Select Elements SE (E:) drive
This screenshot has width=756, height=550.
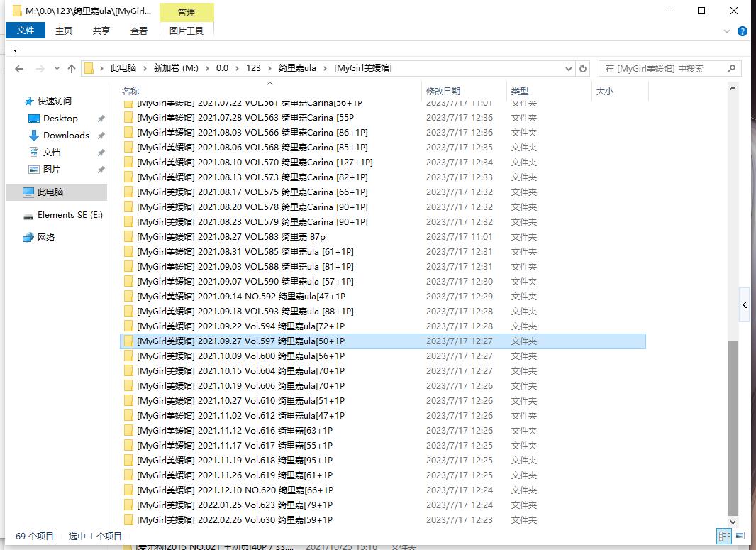pos(70,215)
